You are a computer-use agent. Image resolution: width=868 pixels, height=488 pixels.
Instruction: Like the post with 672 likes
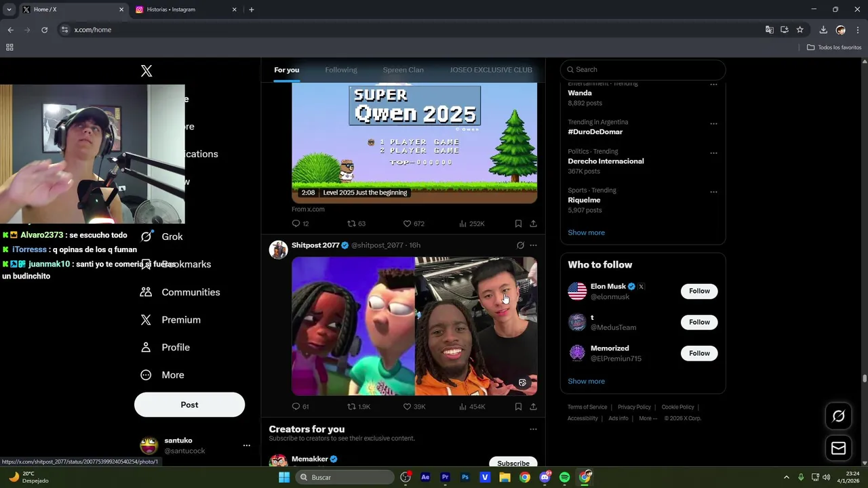[414, 224]
